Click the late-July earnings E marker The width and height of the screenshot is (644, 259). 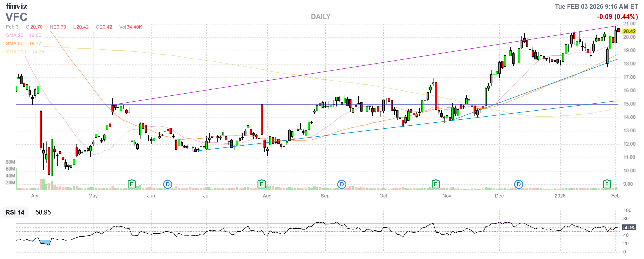tap(261, 185)
